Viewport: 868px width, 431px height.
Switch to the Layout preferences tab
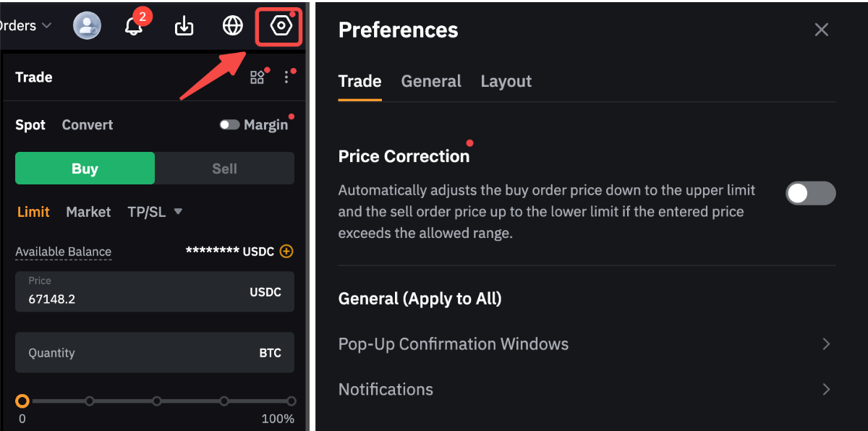click(506, 82)
